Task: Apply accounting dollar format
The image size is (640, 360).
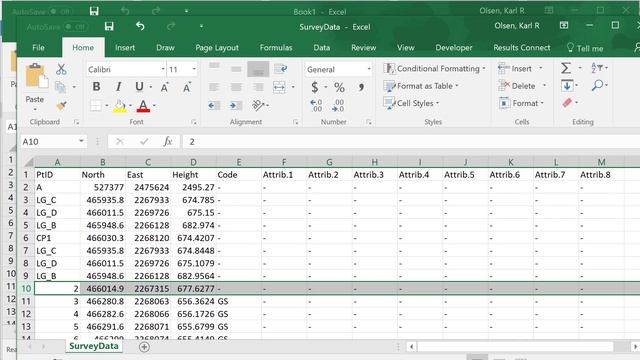Action: point(315,87)
